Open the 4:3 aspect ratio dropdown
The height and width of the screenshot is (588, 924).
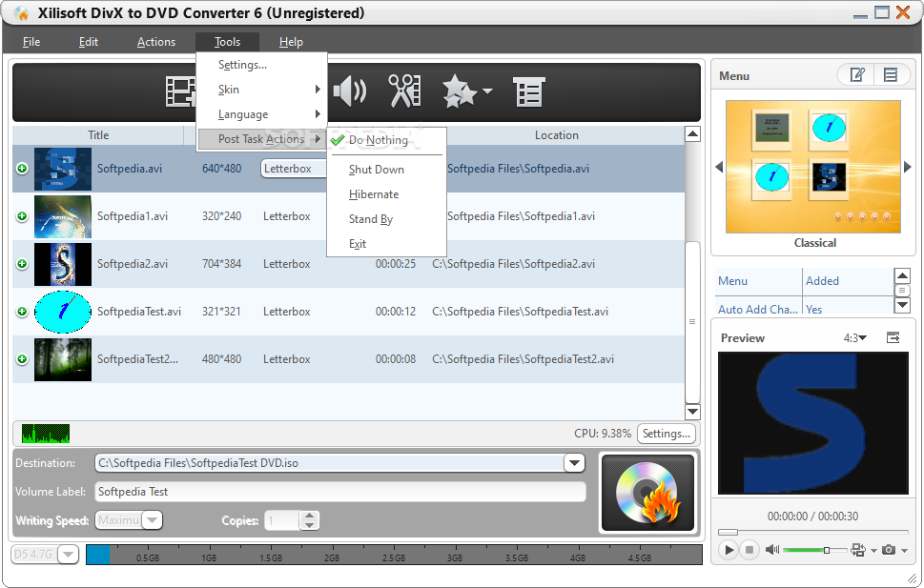coord(855,338)
